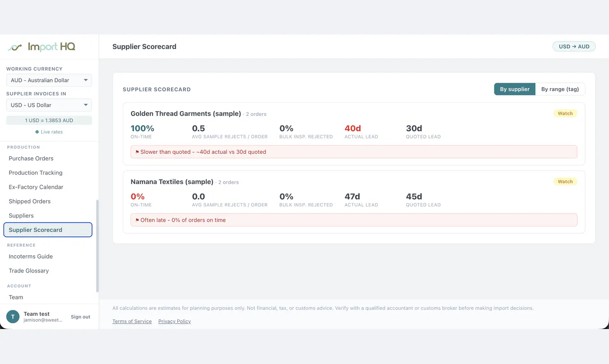The height and width of the screenshot is (364, 609).
Task: Click Golden Thread's 100% on-time value
Action: 142,128
